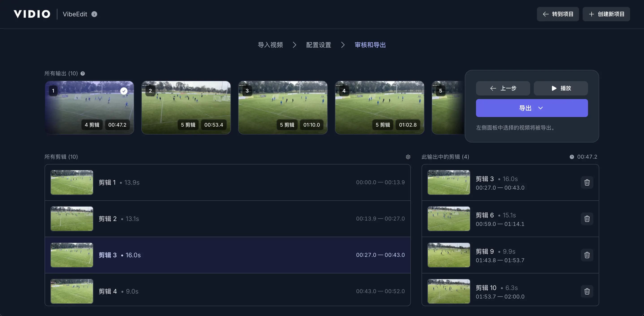Open 转到项目 to return to projects

coord(558,14)
